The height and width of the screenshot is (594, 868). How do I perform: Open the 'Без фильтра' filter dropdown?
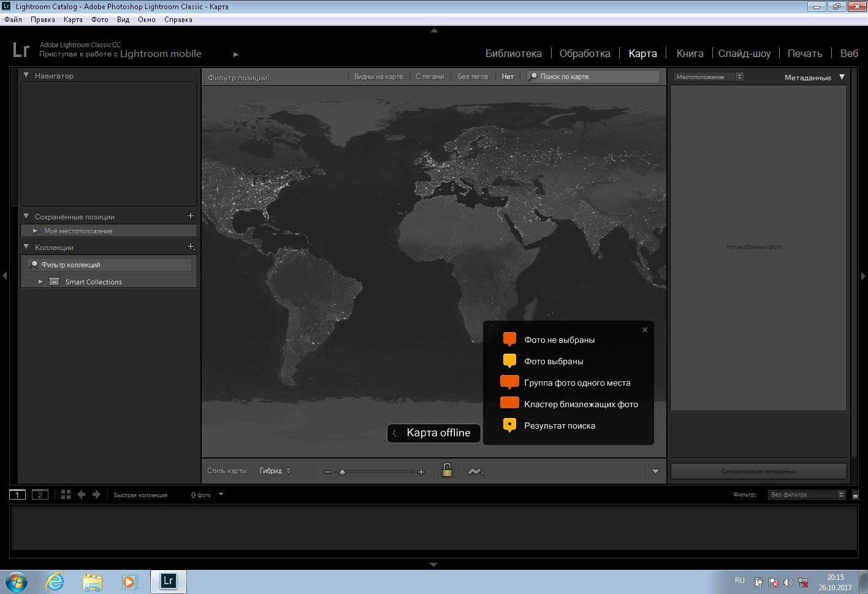click(806, 495)
